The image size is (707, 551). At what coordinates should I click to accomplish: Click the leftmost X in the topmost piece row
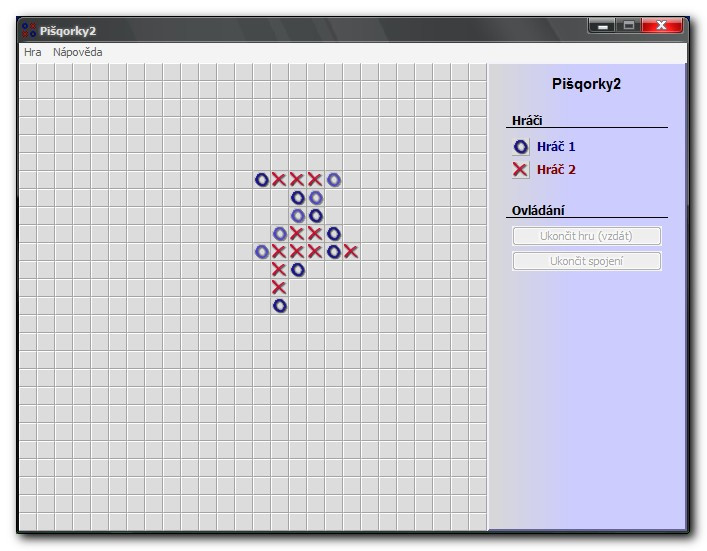[279, 180]
